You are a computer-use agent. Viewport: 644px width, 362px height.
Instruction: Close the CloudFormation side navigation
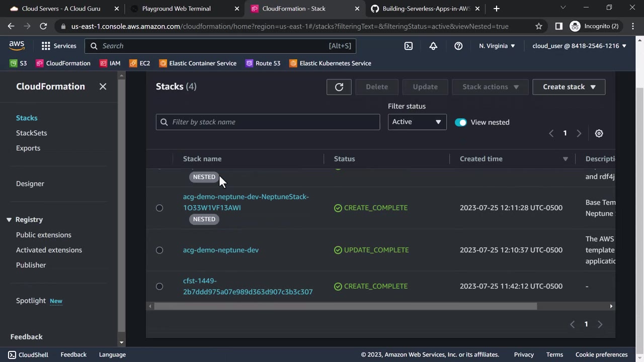103,86
